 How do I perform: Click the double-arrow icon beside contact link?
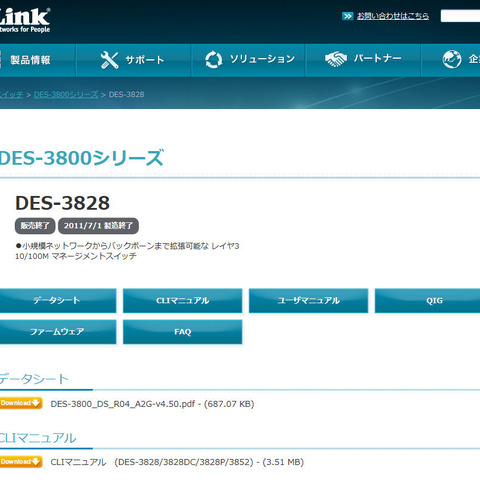click(x=347, y=16)
